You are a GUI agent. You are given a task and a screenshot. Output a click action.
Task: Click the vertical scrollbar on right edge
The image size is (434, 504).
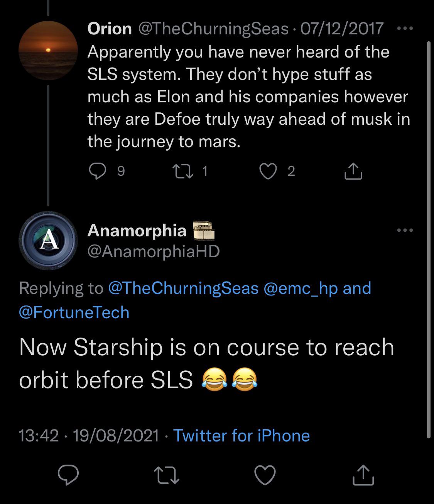click(429, 239)
